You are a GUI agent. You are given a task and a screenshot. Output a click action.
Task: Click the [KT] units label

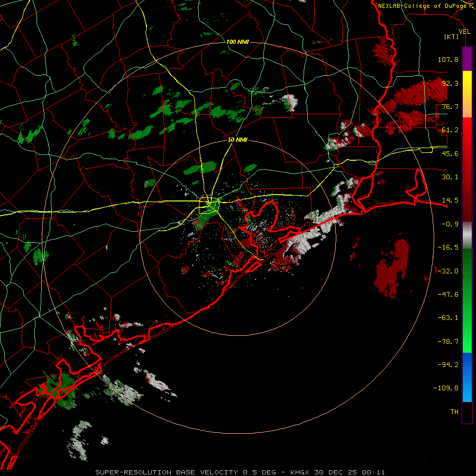[452, 36]
